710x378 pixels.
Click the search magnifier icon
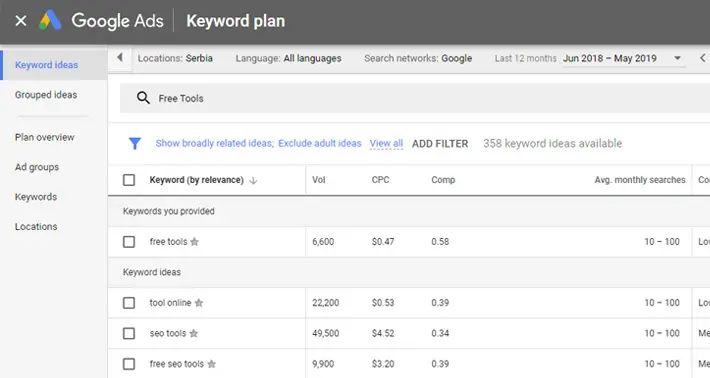click(x=143, y=98)
